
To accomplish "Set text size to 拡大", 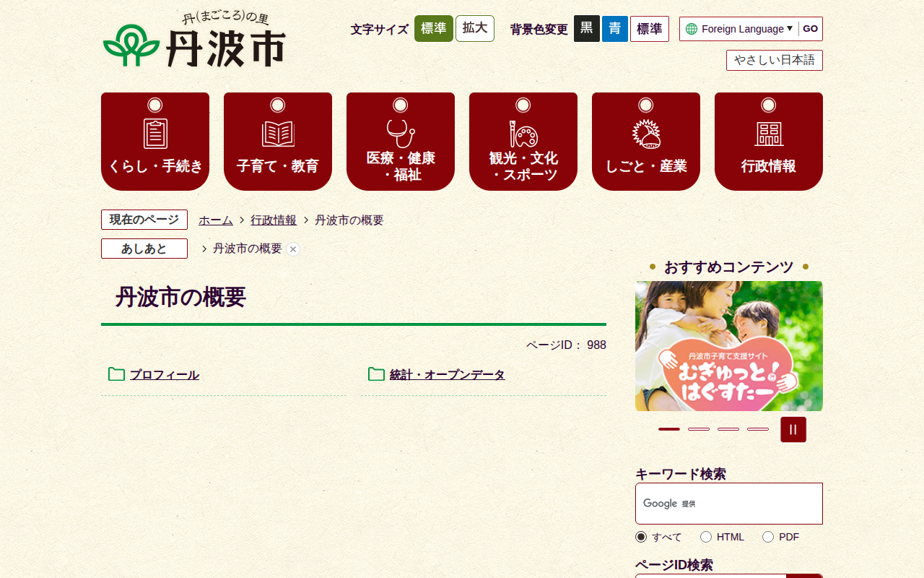I will click(475, 29).
